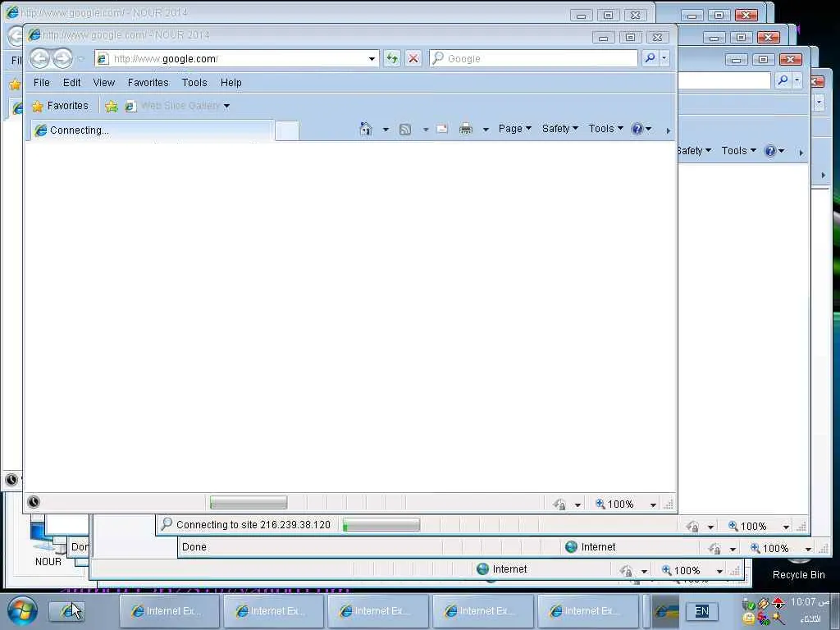840x630 pixels.
Task: Click the clock icon in front window status bar
Action: tap(33, 502)
